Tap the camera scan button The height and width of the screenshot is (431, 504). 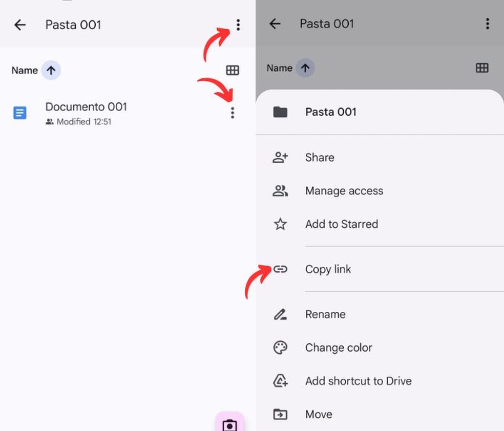[229, 424]
